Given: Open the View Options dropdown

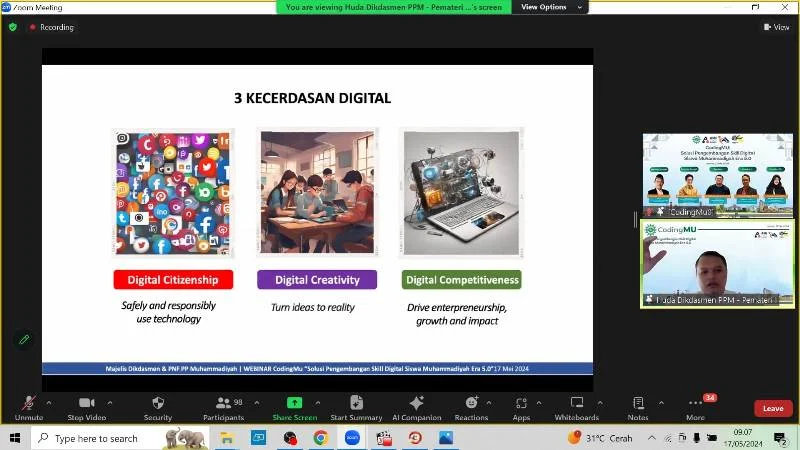Looking at the screenshot, I should pos(550,7).
